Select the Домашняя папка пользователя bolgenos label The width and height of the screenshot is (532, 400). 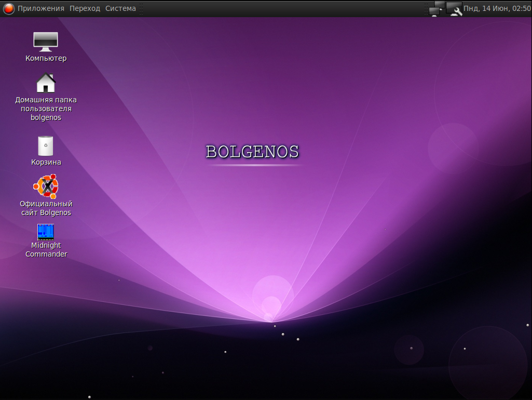(x=46, y=109)
